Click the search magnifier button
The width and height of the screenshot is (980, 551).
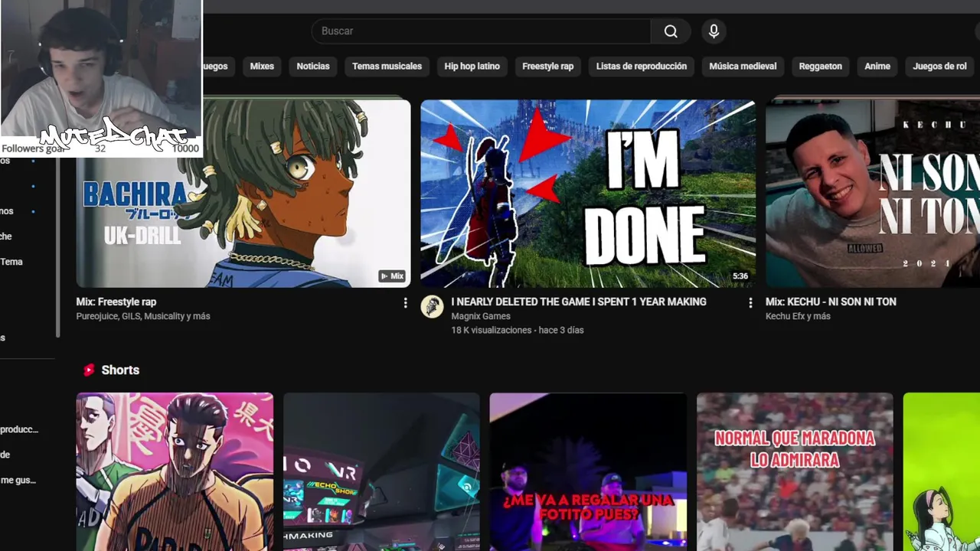click(671, 31)
